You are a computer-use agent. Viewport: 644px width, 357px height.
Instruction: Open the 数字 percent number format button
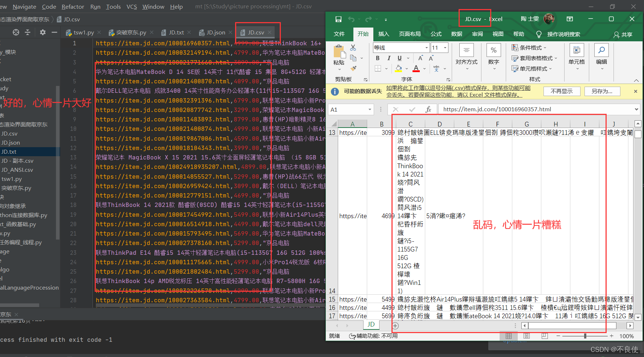tap(494, 57)
